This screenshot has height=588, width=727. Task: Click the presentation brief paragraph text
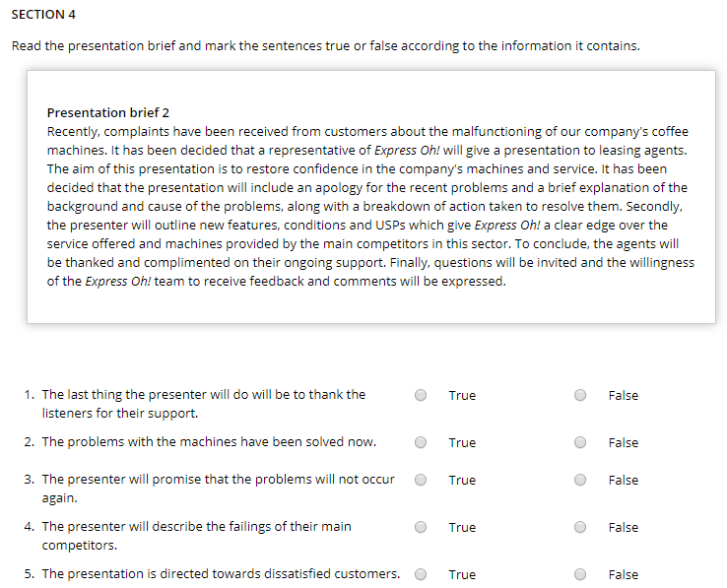point(369,206)
